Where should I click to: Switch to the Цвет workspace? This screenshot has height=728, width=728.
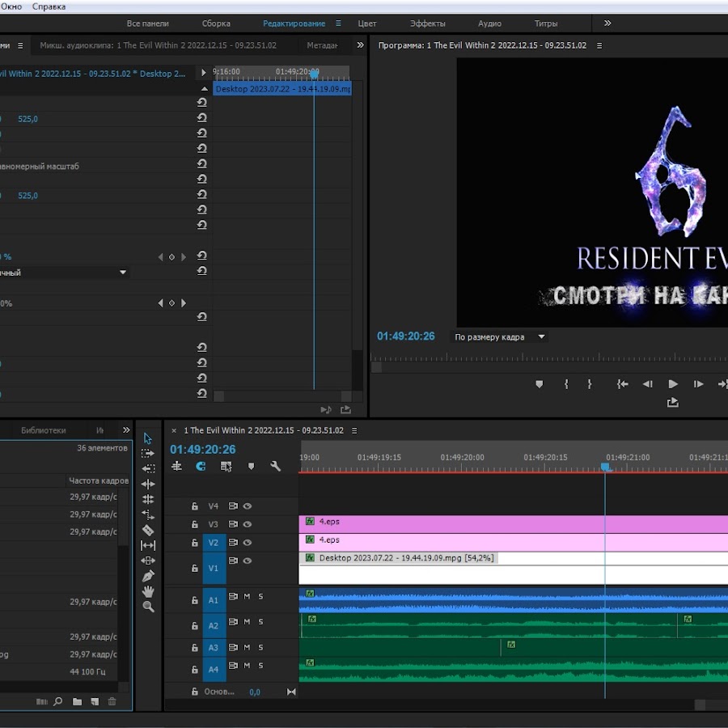click(366, 23)
